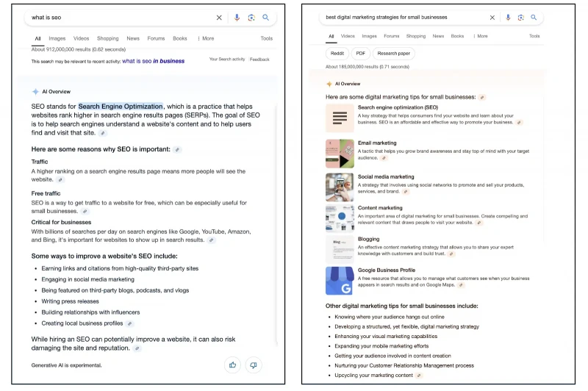Open link icon after Google Business Profile description
Screen dimensions: 588x391
pos(461,285)
